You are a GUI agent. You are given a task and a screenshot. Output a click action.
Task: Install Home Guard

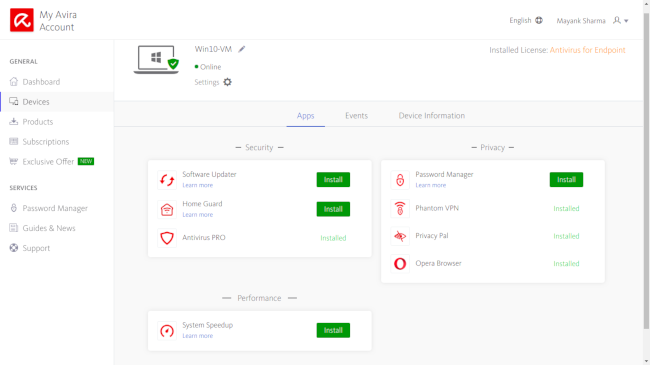[x=333, y=209]
